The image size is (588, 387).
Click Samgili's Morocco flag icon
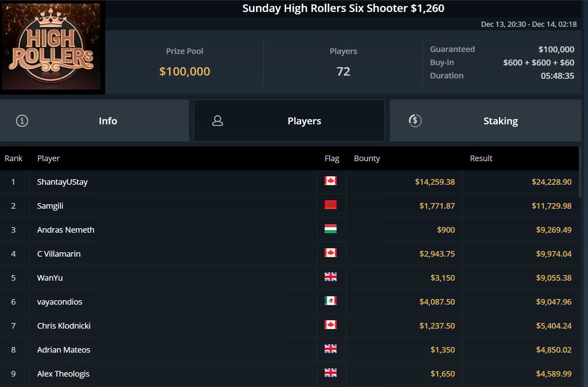pyautogui.click(x=330, y=205)
